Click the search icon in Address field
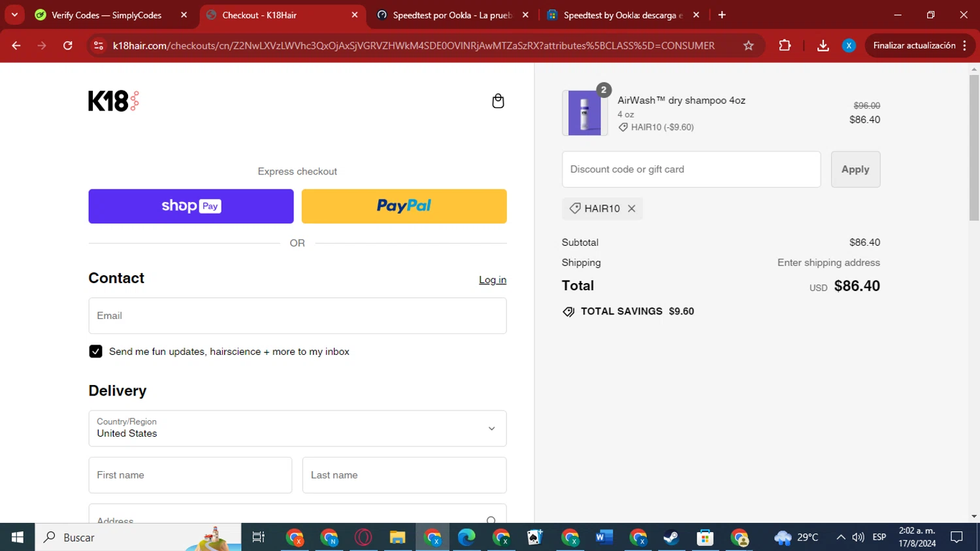The height and width of the screenshot is (551, 980). click(x=491, y=520)
